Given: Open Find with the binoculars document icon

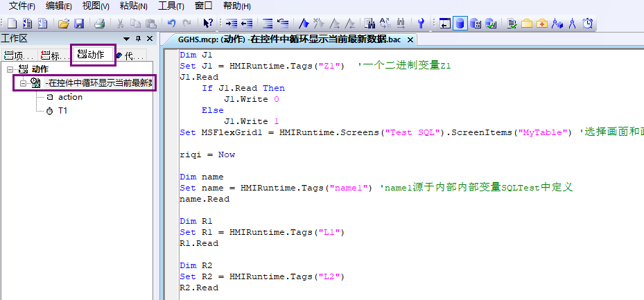Looking at the screenshot, I should click(x=370, y=24).
